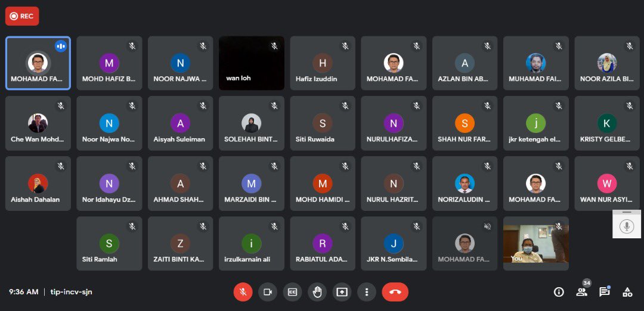The height and width of the screenshot is (311, 644).
Task: Open the activities panel
Action: pyautogui.click(x=627, y=292)
